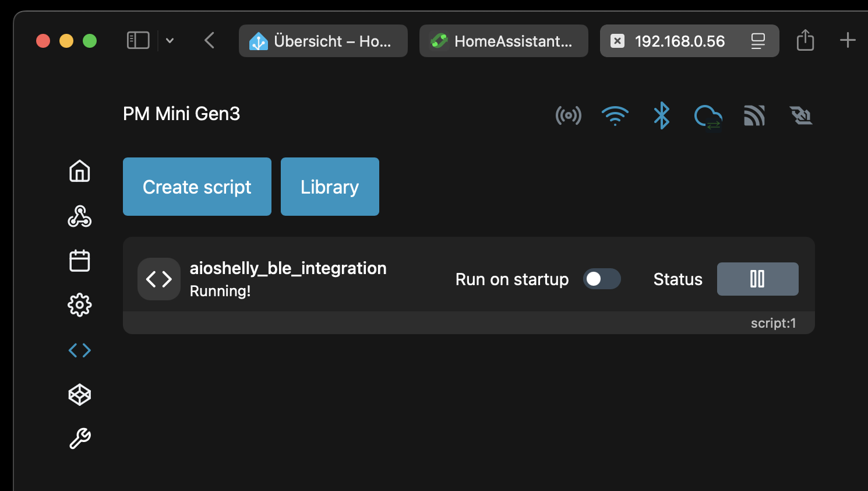Screen dimensions: 868x491
Task: Open the aioshelly_ble_integration script entry
Action: tap(288, 269)
